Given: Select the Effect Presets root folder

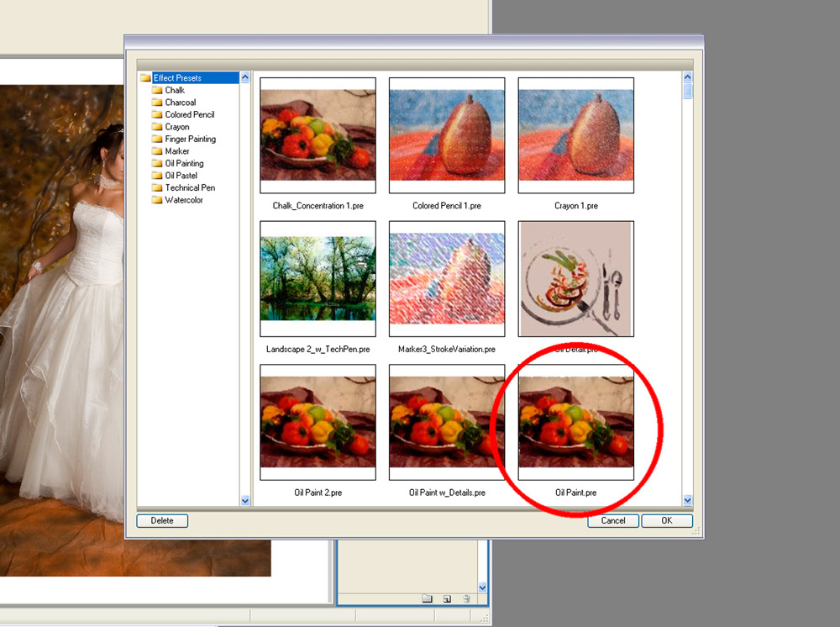Looking at the screenshot, I should coord(195,77).
